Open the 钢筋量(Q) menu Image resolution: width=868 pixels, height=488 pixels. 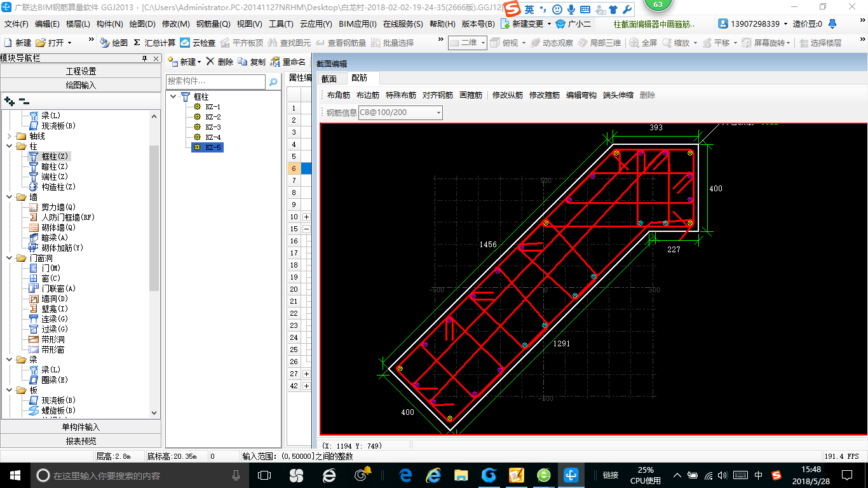213,24
